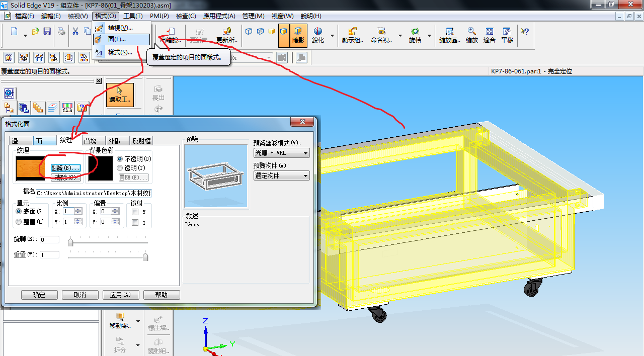Choose 檢視(V)... in the 格式 menu
The height and width of the screenshot is (356, 644).
tap(121, 28)
